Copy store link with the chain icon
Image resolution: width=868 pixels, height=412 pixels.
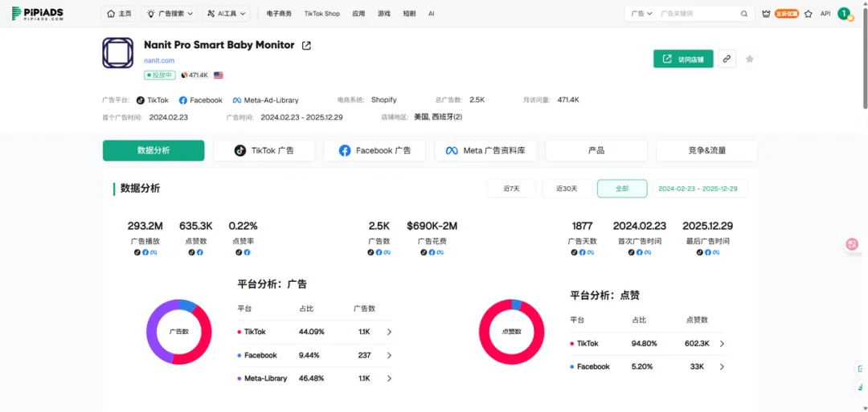click(727, 59)
